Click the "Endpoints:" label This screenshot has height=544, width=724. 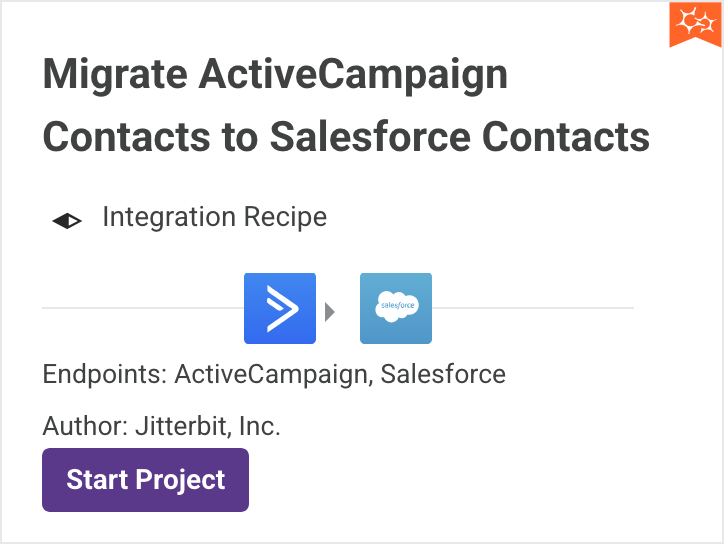coord(105,375)
